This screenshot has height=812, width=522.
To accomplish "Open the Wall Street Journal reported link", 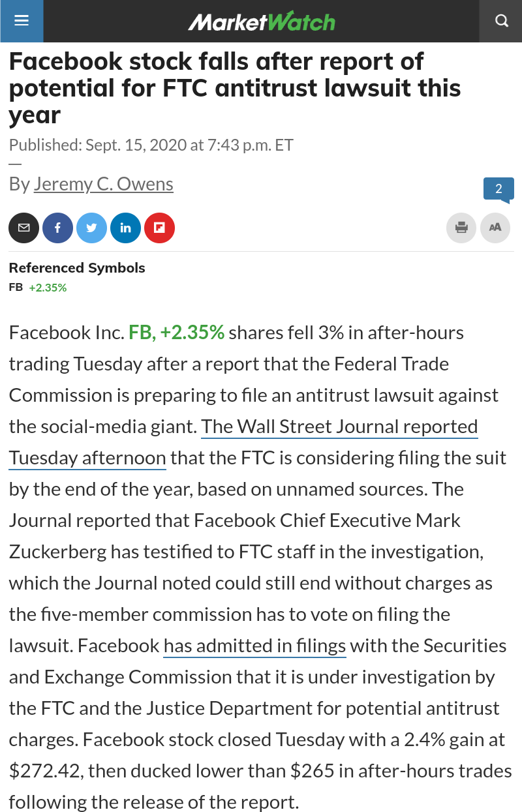I will click(x=339, y=427).
